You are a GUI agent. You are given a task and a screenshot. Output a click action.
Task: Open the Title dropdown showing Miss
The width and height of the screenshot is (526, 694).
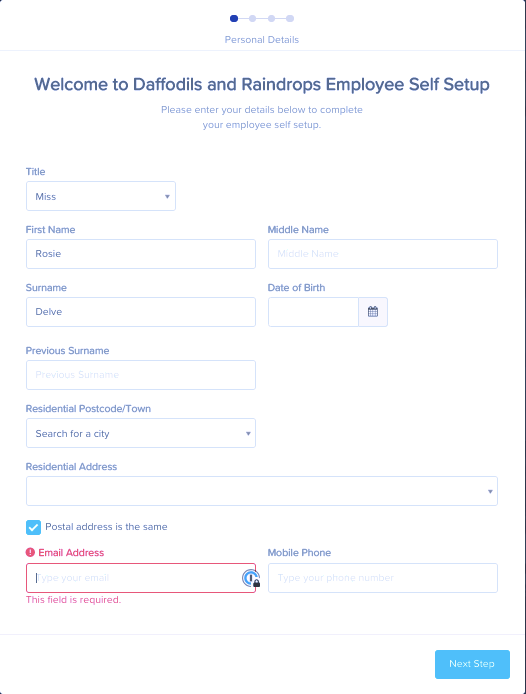point(101,196)
